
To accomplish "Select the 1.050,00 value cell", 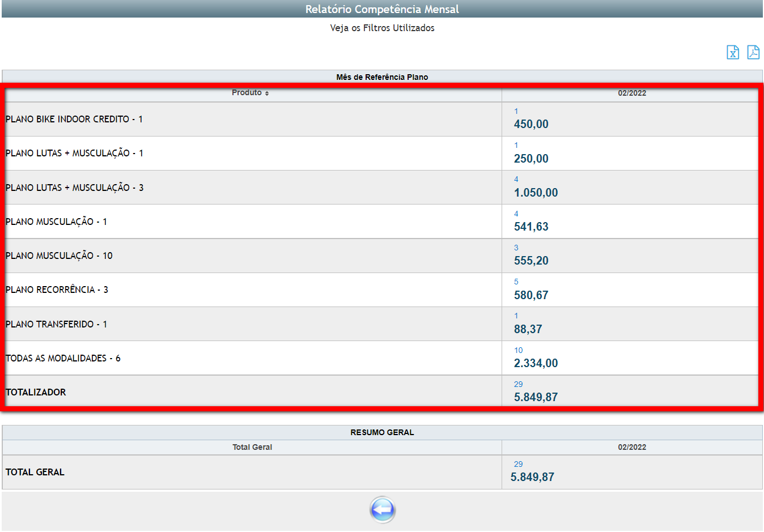I will click(x=536, y=193).
